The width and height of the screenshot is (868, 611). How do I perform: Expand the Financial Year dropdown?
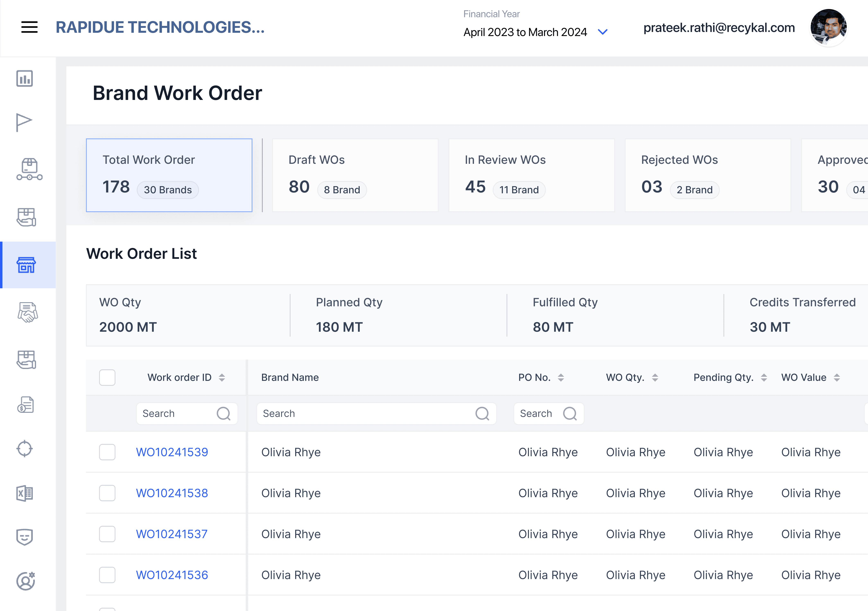tap(603, 32)
